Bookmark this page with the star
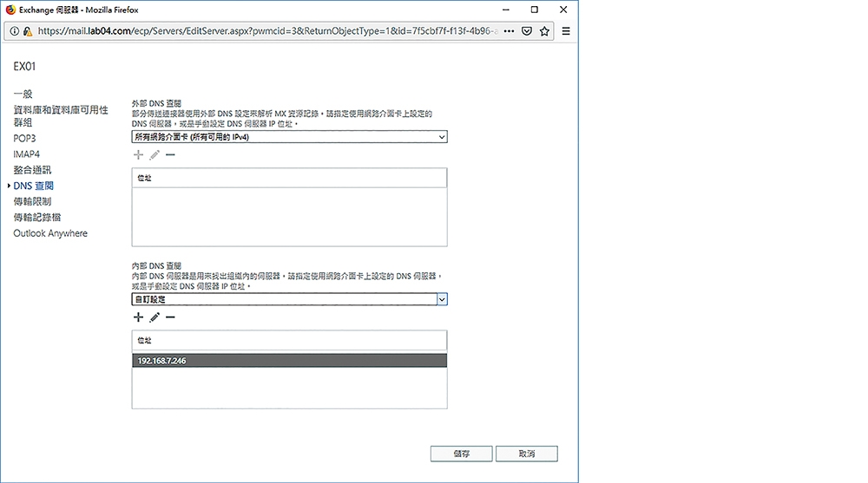The width and height of the screenshot is (868, 483). click(x=545, y=31)
